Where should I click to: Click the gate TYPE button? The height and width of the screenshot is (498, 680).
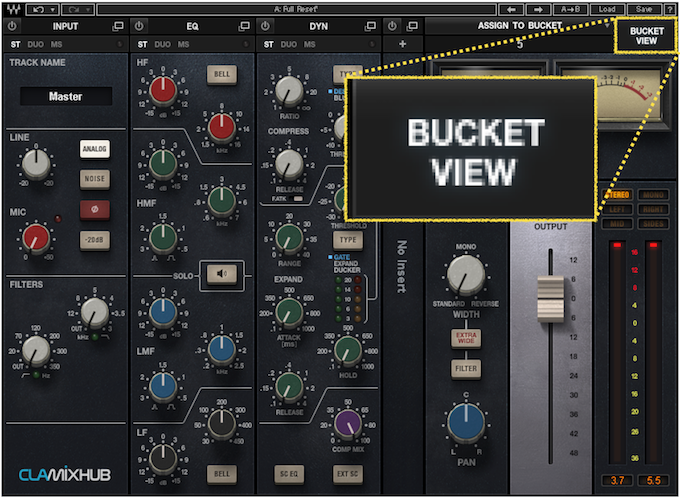(348, 239)
